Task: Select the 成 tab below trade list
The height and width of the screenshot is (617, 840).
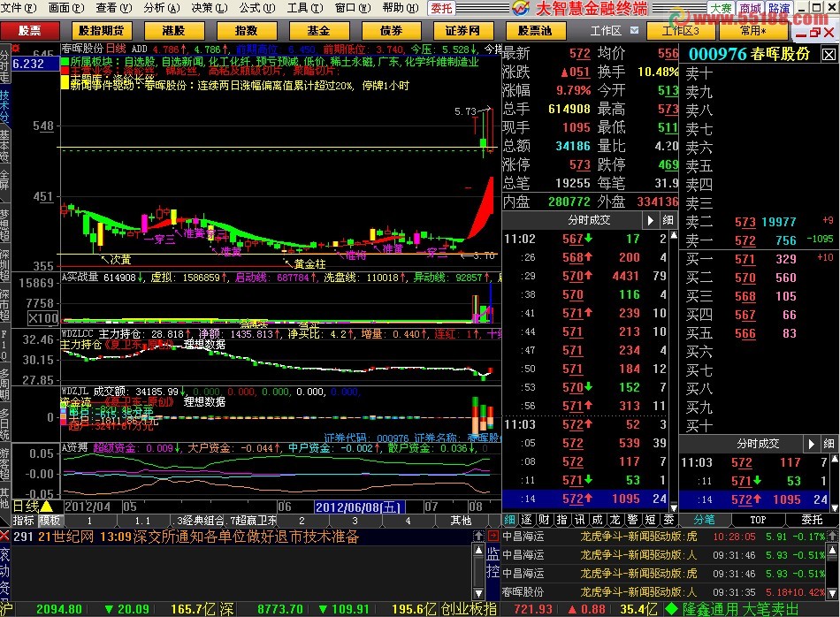Action: pyautogui.click(x=598, y=520)
